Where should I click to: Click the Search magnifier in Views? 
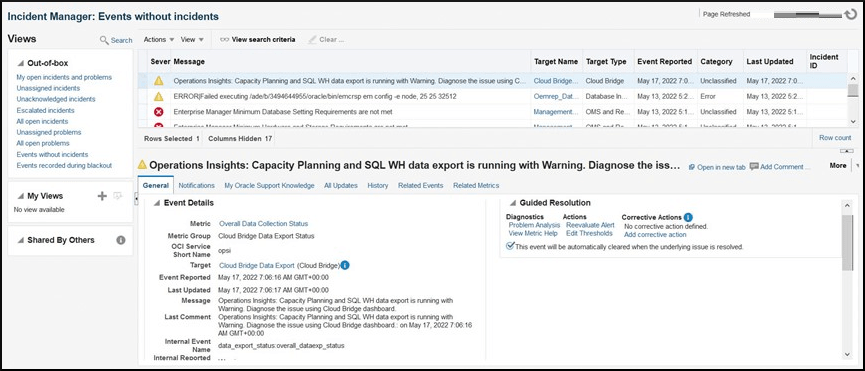click(x=104, y=40)
